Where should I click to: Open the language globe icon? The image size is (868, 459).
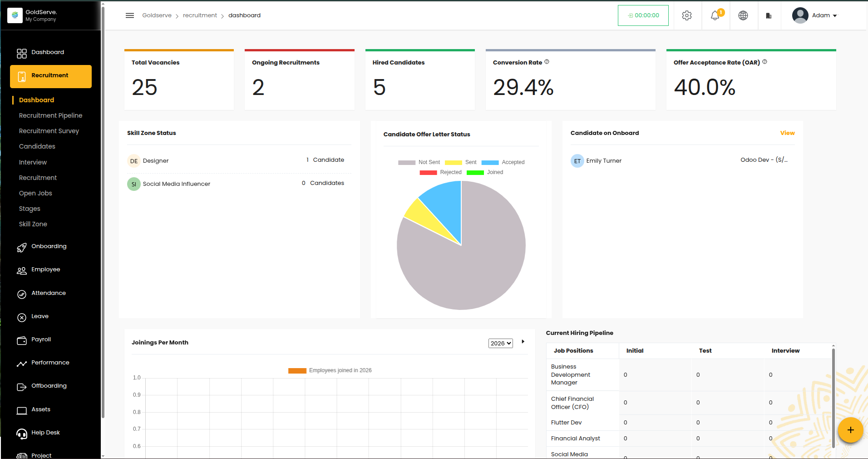743,15
